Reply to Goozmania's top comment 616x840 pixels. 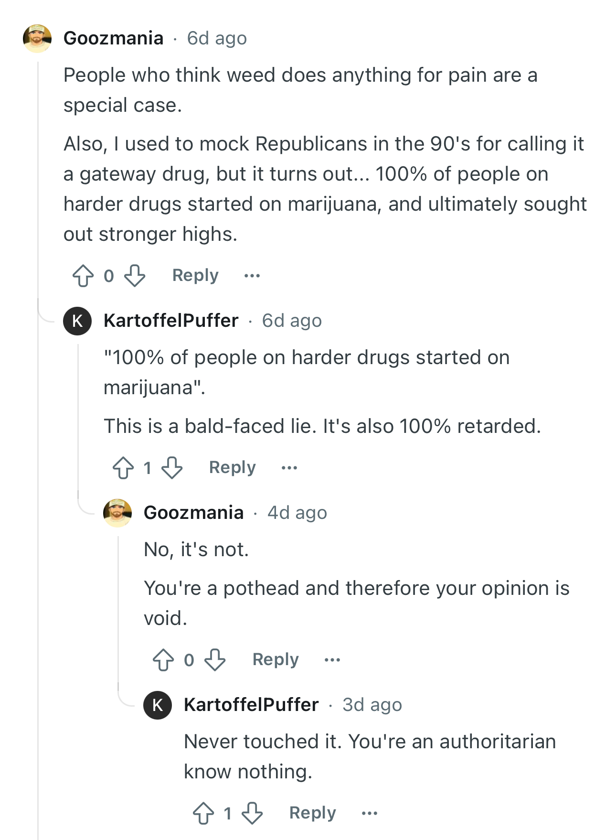195,275
